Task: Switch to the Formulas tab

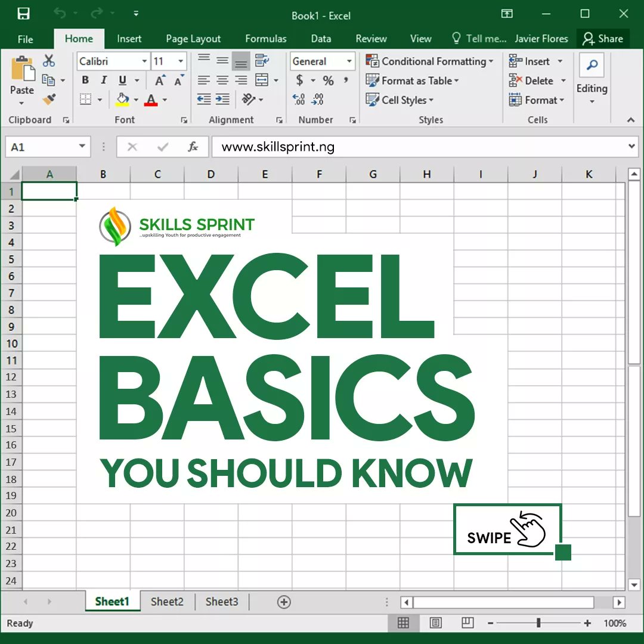Action: 266,39
